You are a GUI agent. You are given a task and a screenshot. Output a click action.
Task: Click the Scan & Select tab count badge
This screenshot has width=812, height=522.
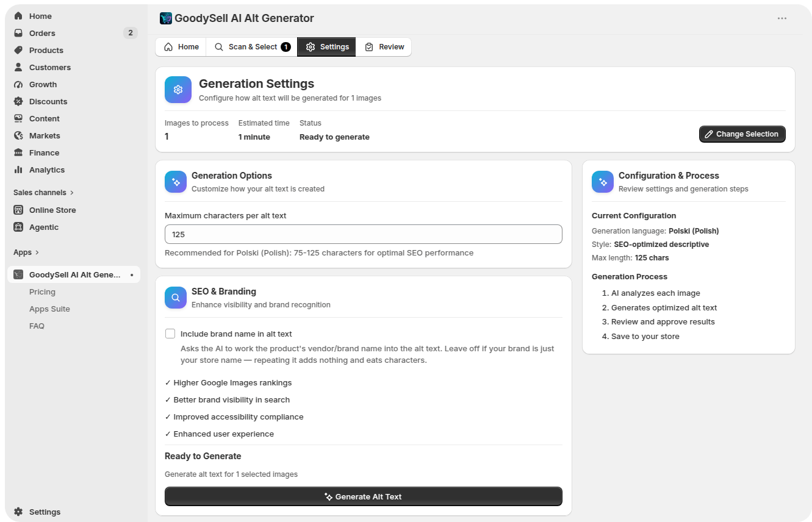[x=286, y=47]
